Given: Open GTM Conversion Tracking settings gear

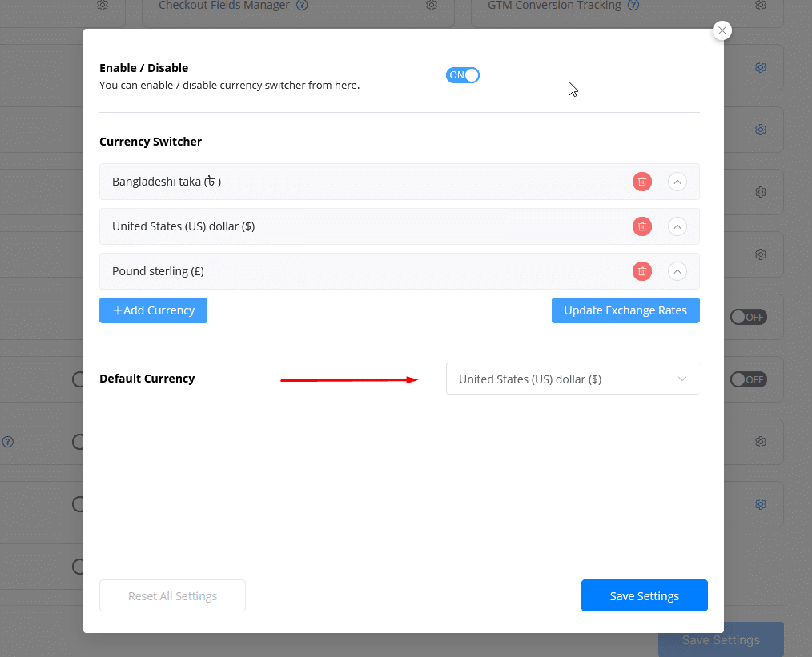Looking at the screenshot, I should [x=760, y=6].
